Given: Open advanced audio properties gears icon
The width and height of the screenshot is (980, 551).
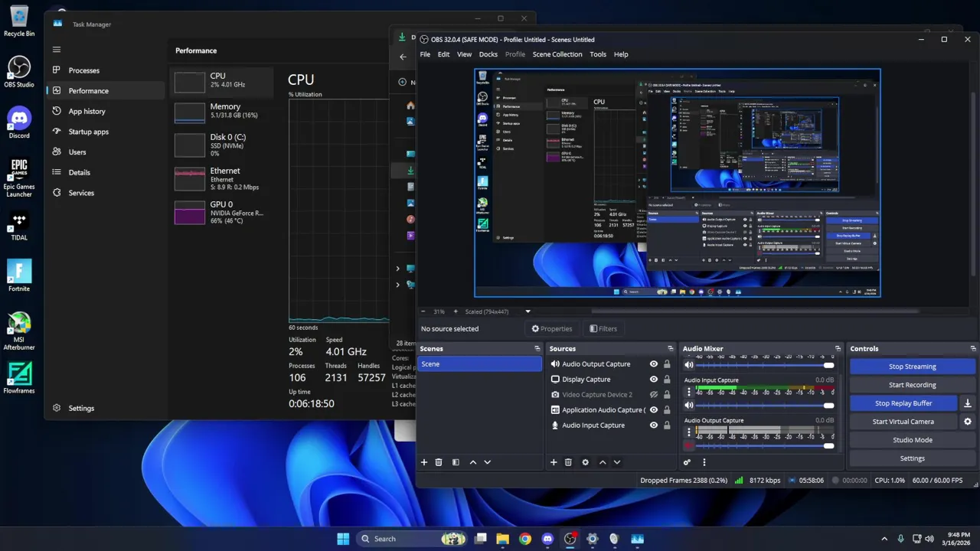Looking at the screenshot, I should point(687,462).
